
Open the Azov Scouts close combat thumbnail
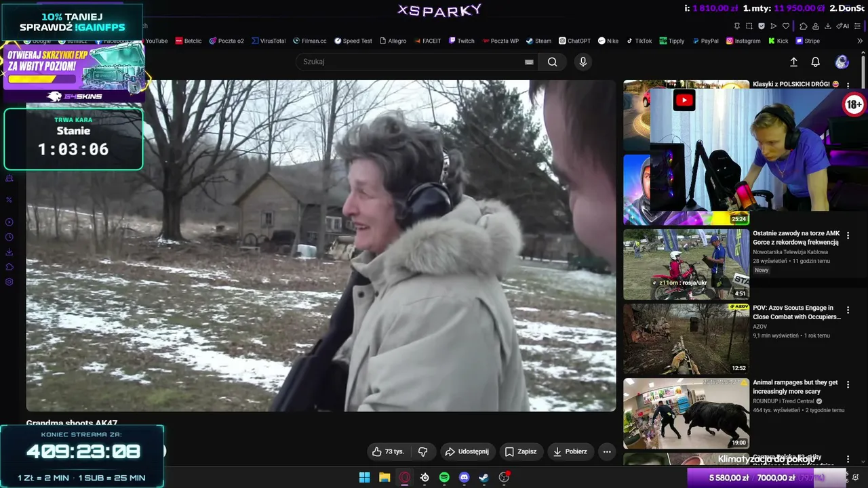tap(686, 339)
